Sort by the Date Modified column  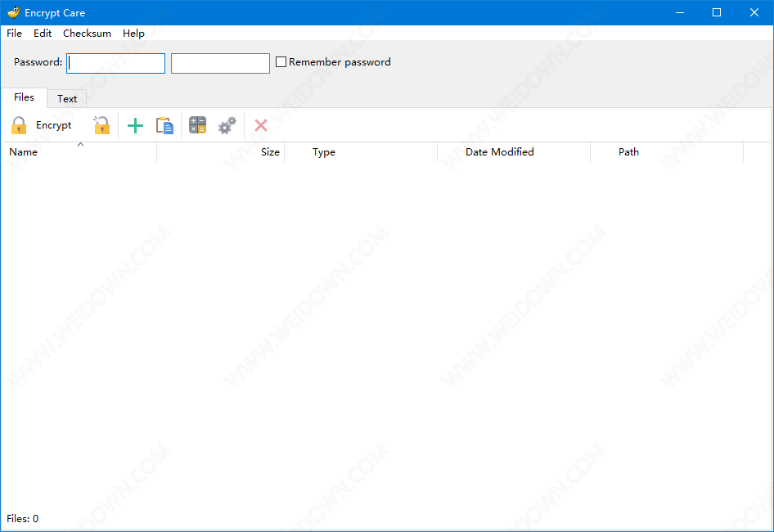click(x=514, y=152)
